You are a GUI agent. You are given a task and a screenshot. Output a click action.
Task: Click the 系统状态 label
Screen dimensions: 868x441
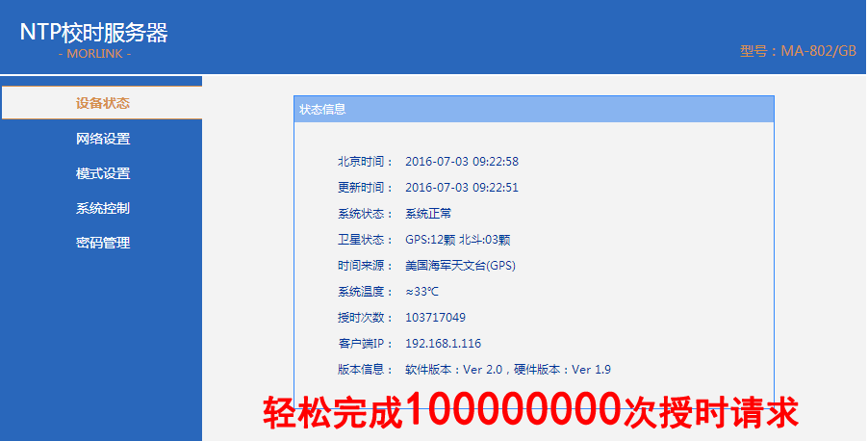pos(365,214)
